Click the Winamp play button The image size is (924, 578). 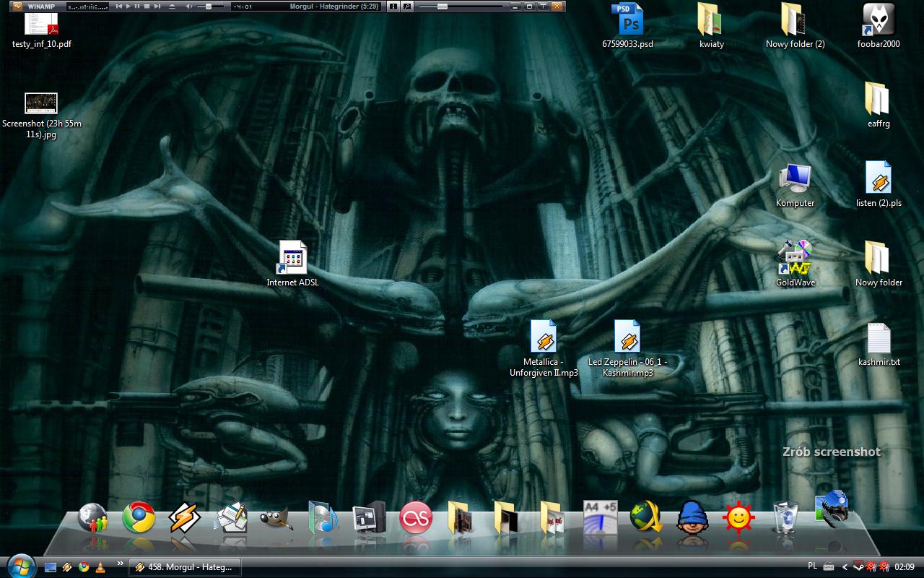[x=128, y=6]
